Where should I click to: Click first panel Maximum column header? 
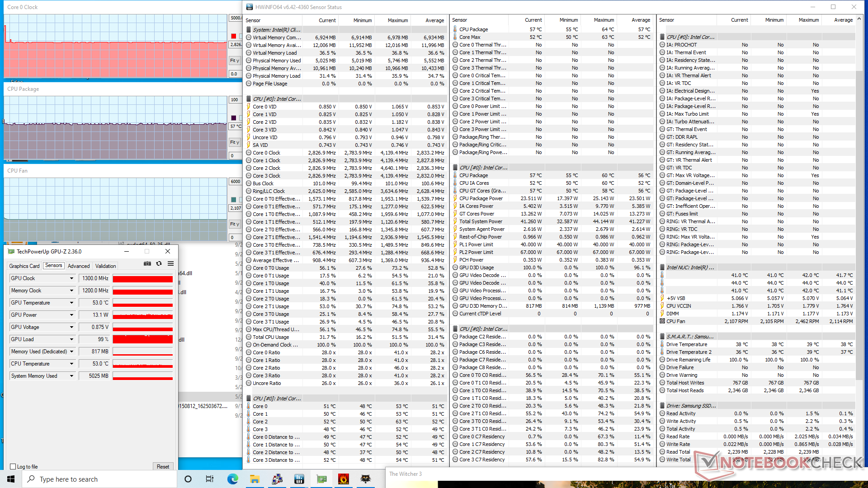pyautogui.click(x=393, y=20)
